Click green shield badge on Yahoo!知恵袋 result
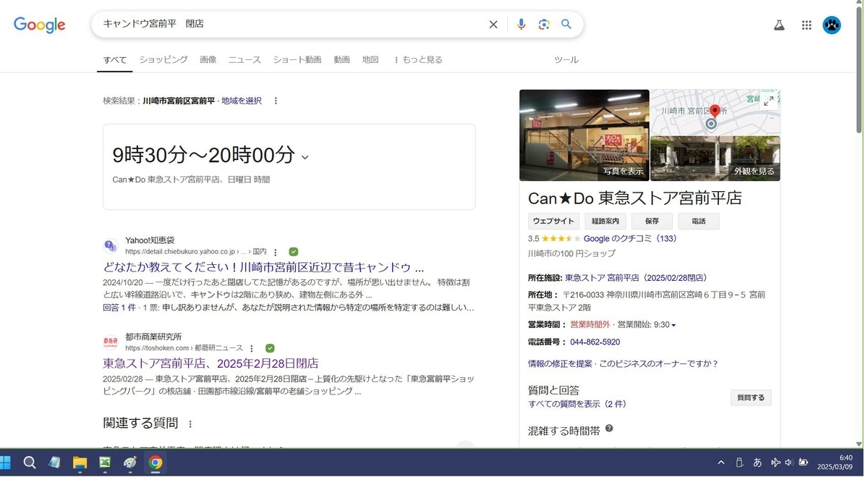868x477 pixels. pyautogui.click(x=294, y=252)
